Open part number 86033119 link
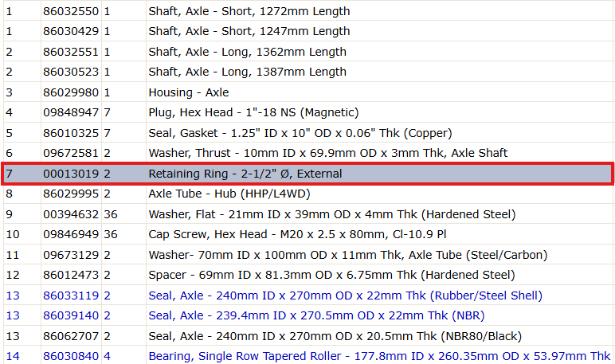This screenshot has width=615, height=364. (x=71, y=296)
